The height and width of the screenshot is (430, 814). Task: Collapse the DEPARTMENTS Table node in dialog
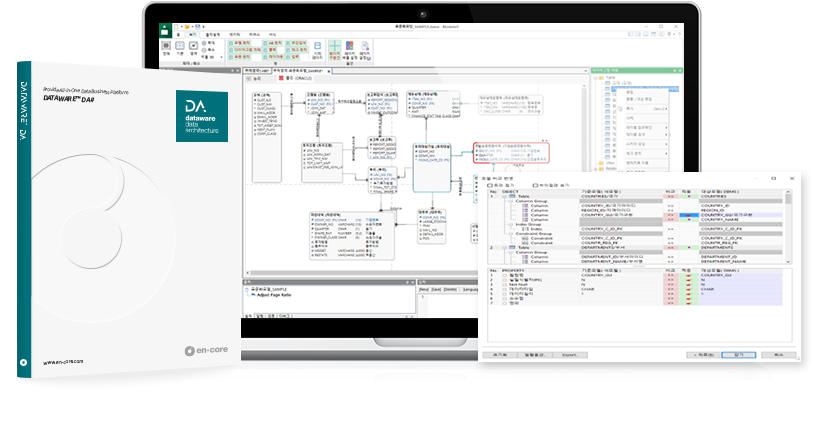click(505, 248)
